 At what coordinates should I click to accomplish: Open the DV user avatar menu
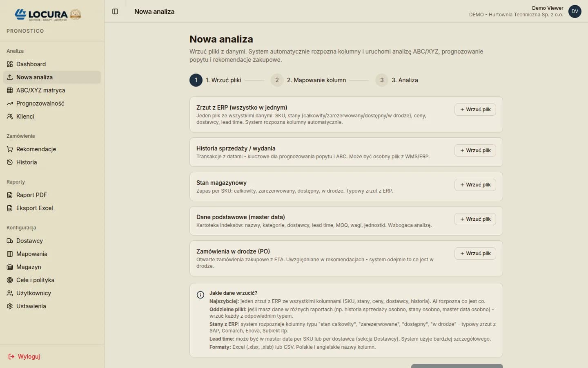575,11
